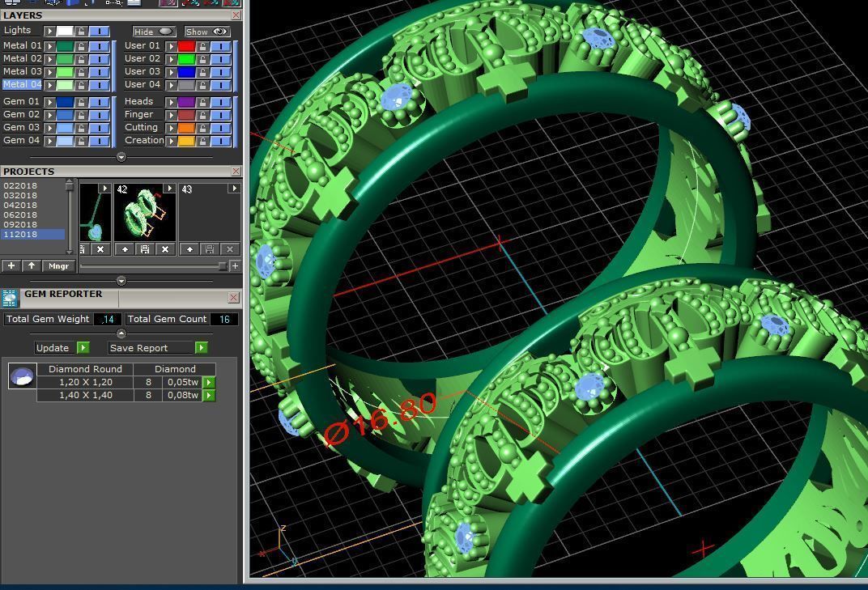Select the 022018 project folder
Image resolution: width=868 pixels, height=590 pixels.
20,186
